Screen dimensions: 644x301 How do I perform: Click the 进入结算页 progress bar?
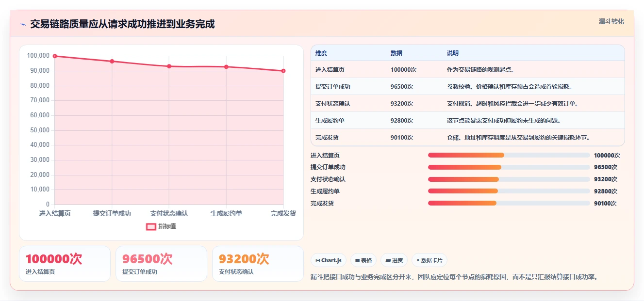coord(509,155)
